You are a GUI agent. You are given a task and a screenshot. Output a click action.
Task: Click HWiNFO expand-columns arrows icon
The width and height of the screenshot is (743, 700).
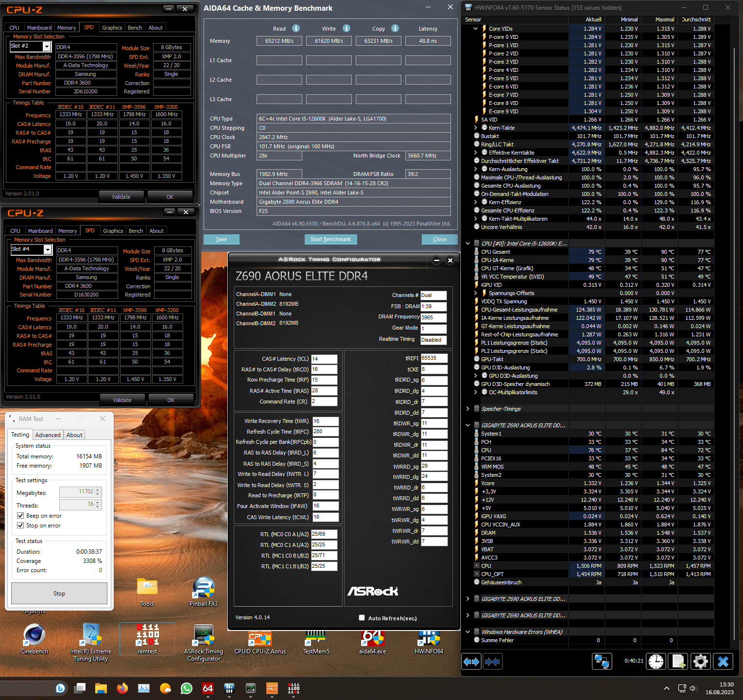click(471, 662)
